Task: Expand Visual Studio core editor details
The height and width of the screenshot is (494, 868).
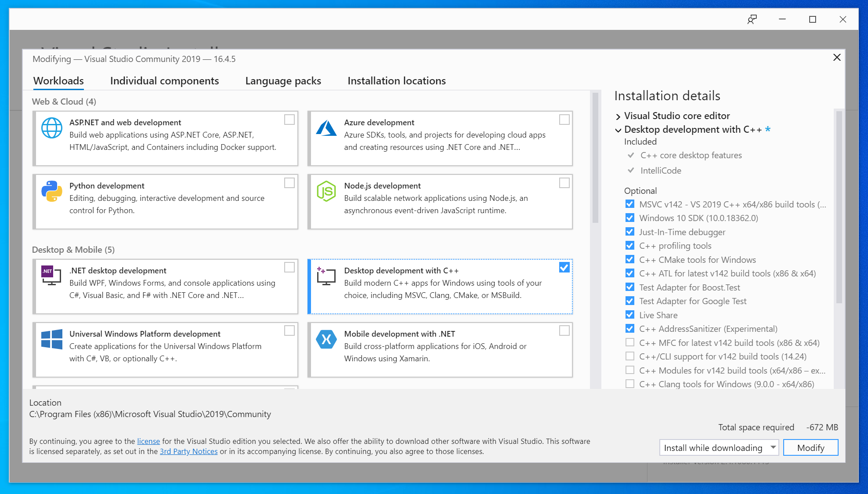Action: coord(618,116)
